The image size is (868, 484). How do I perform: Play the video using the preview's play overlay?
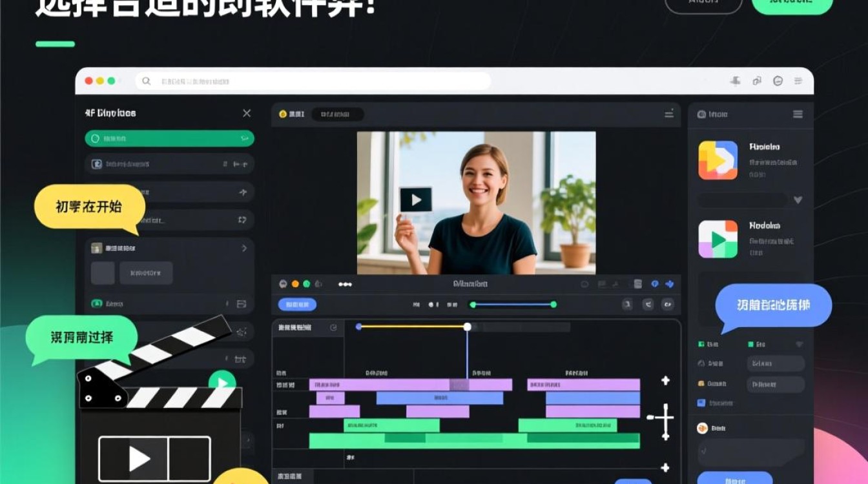[x=416, y=200]
